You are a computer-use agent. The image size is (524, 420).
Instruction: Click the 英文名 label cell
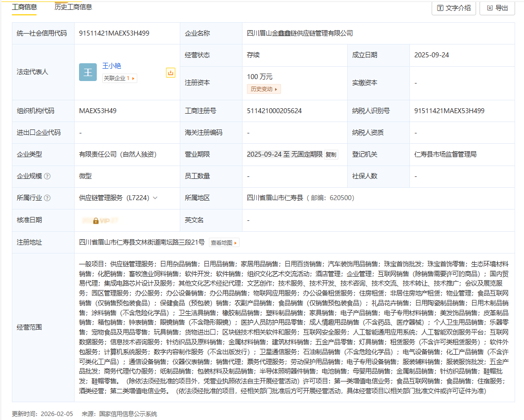211,220
